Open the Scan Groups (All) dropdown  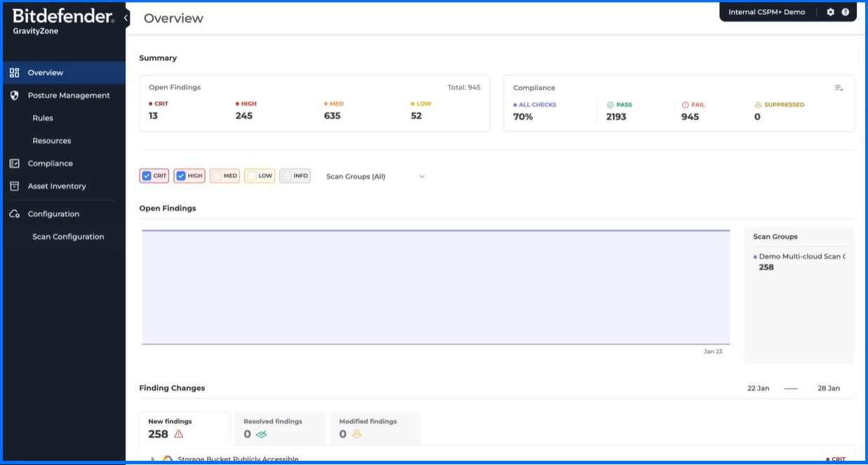pos(375,176)
